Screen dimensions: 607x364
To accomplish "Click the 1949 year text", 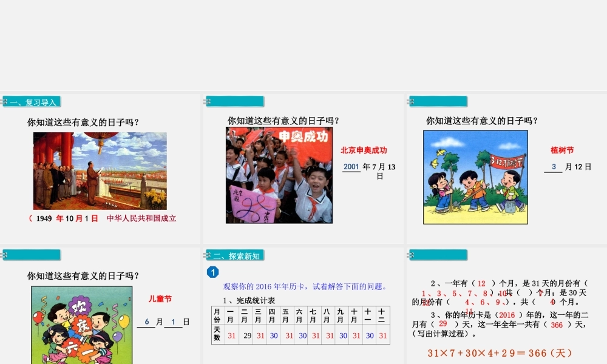I will [44, 218].
